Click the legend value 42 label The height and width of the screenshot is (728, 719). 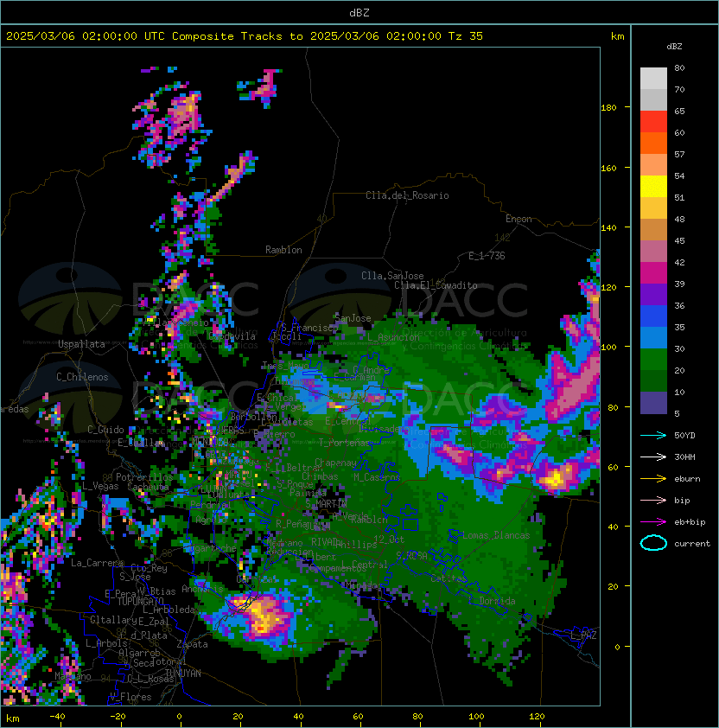(679, 262)
